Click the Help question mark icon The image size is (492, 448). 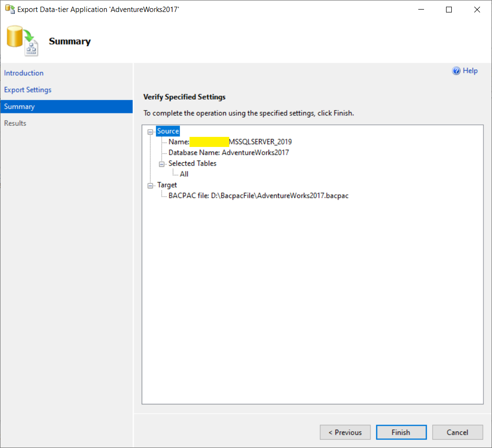point(456,71)
